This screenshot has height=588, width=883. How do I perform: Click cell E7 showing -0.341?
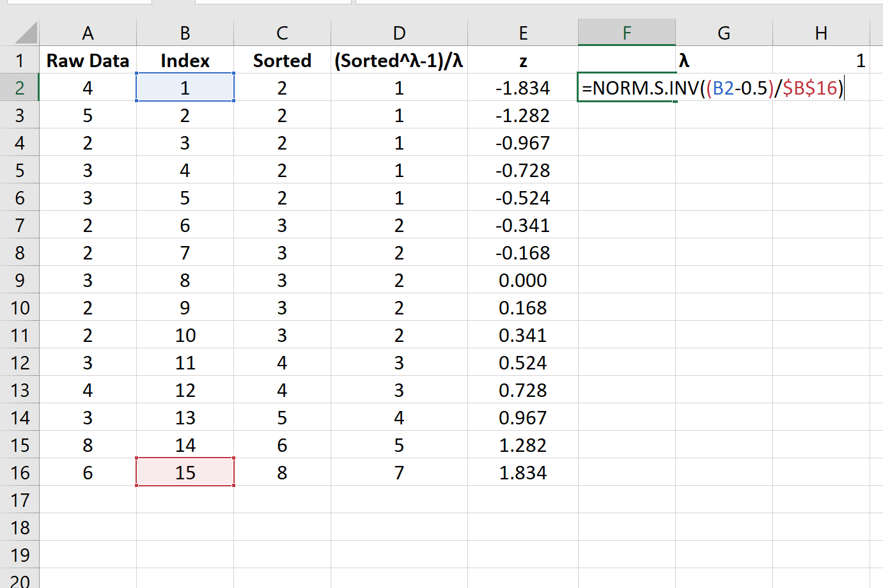(523, 225)
